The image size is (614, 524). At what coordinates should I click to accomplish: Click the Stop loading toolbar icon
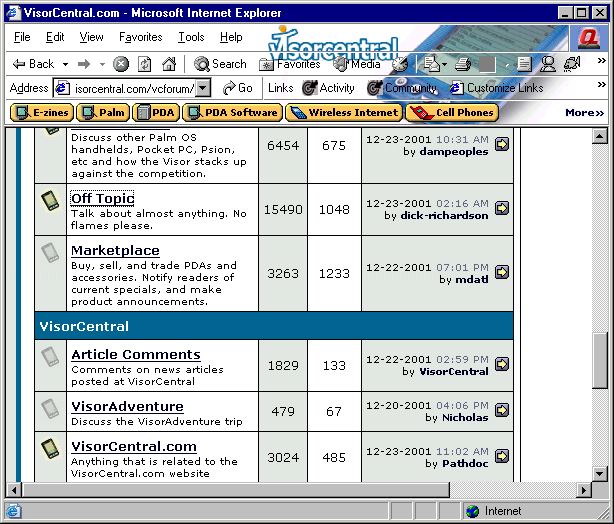(x=121, y=64)
